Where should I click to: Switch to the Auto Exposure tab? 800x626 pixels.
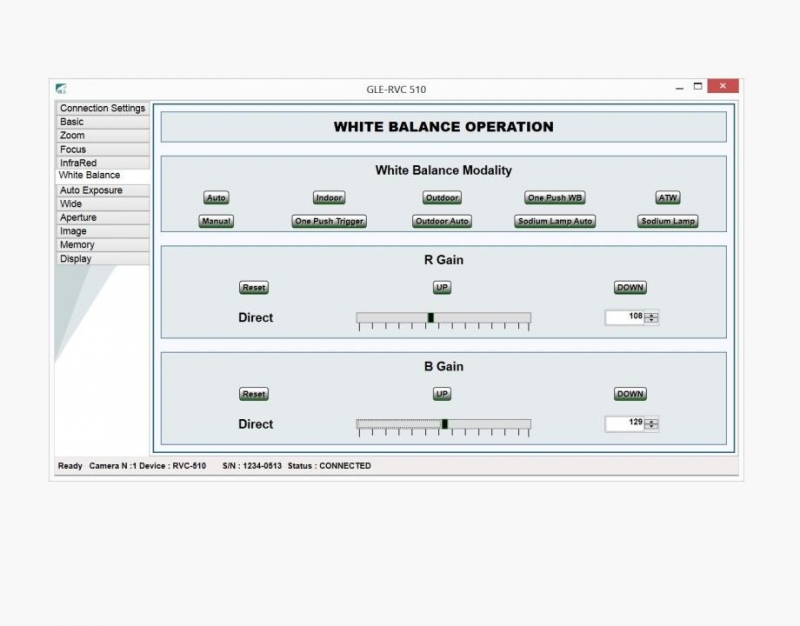click(x=91, y=190)
